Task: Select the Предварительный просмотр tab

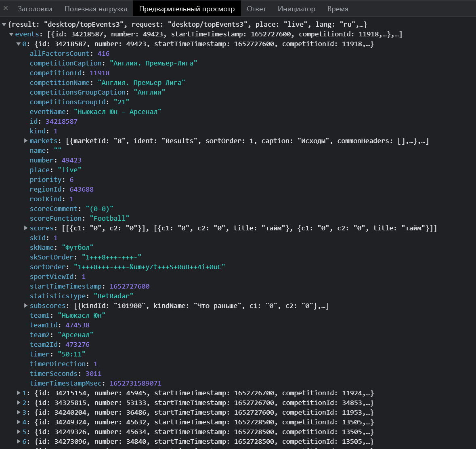Action: pyautogui.click(x=187, y=9)
